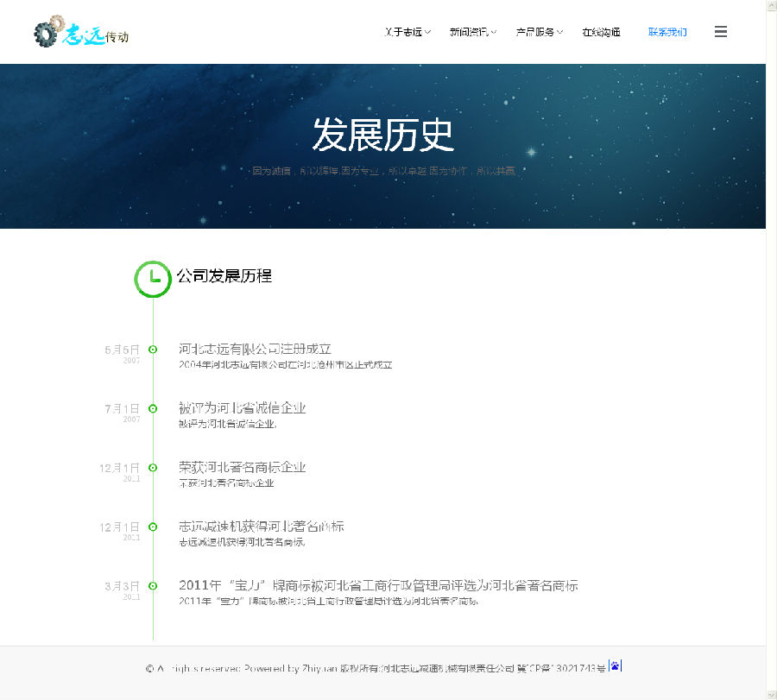The image size is (777, 700).
Task: Expand the 新闻资讯 dropdown menu
Action: coord(473,32)
